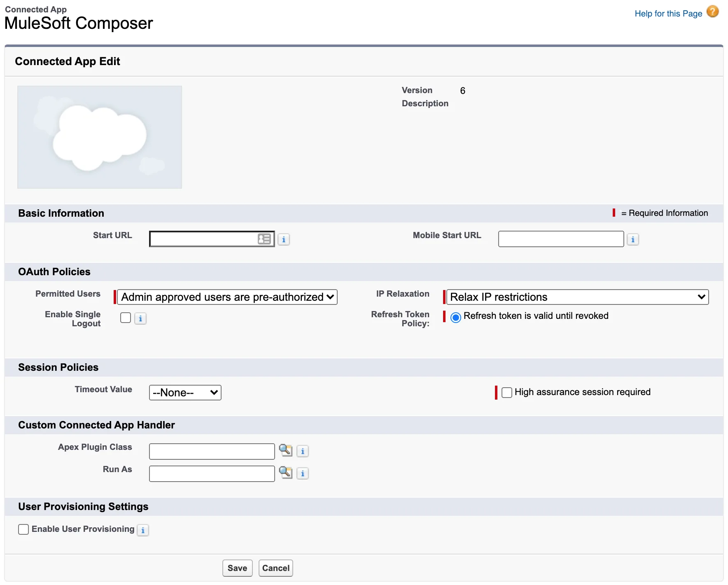Click the Session Policies section header
Viewport: 728px width, 585px height.
point(58,367)
